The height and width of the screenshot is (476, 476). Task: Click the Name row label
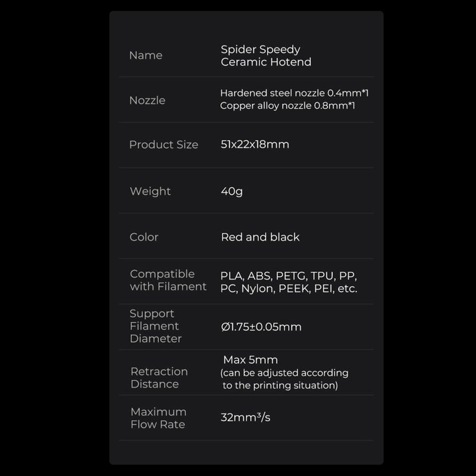pyautogui.click(x=146, y=55)
